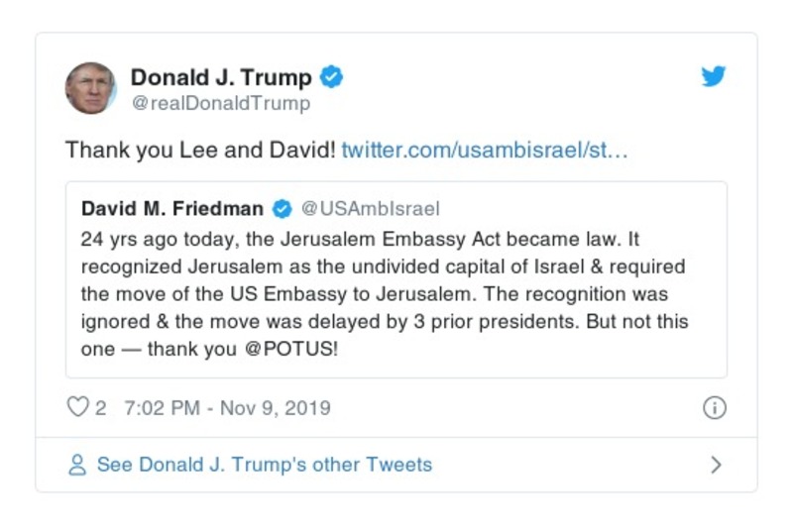Screen dimensions: 793x532
Task: Like the tweet with the heart icon
Action: click(77, 408)
